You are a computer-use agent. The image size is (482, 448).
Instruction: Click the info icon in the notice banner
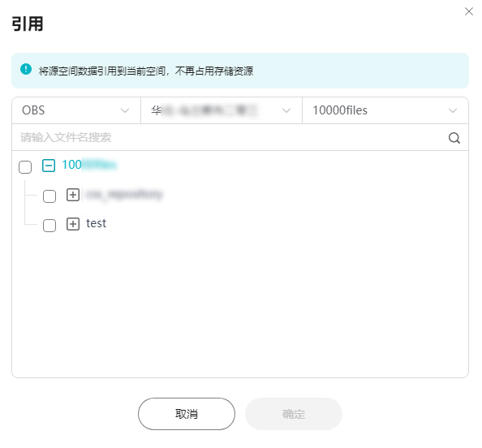click(x=26, y=69)
